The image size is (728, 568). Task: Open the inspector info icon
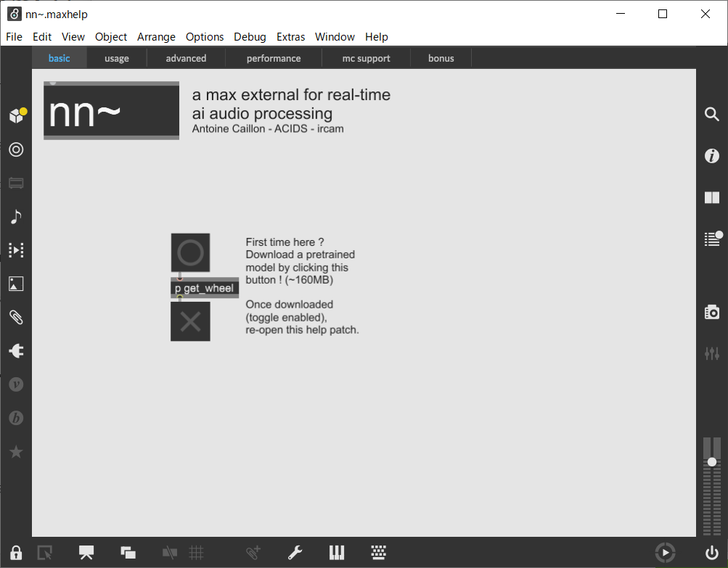[712, 156]
